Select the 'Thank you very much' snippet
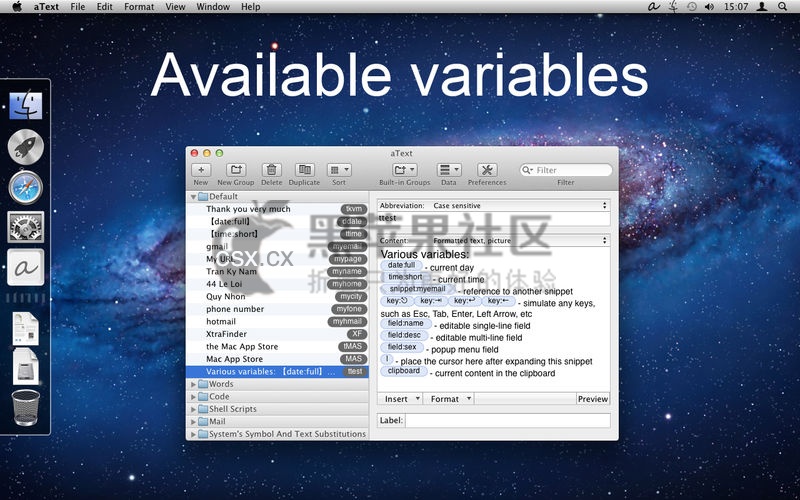The image size is (800, 500). coord(277,209)
